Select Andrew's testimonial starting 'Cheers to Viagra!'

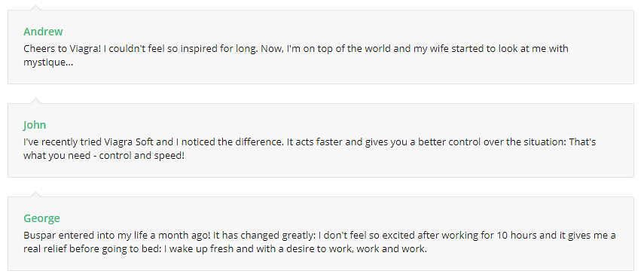[296, 56]
